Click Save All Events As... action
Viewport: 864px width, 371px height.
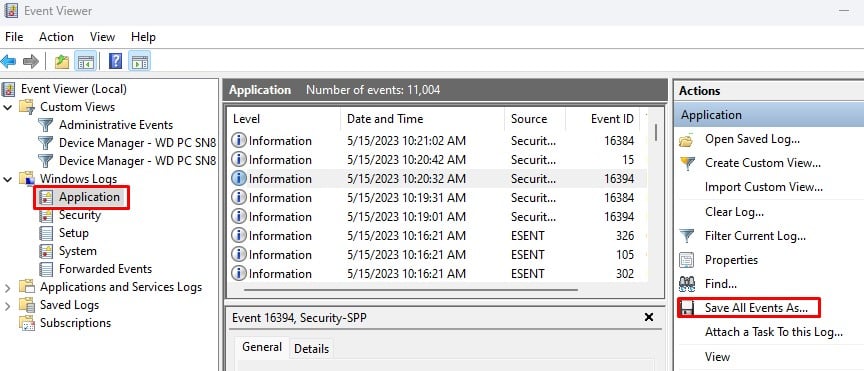(x=756, y=308)
